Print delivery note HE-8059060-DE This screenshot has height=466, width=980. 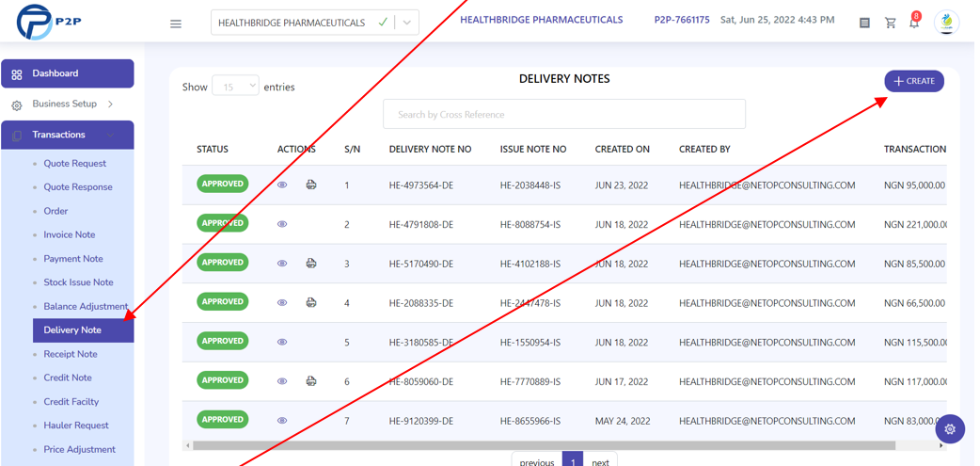[x=310, y=381]
